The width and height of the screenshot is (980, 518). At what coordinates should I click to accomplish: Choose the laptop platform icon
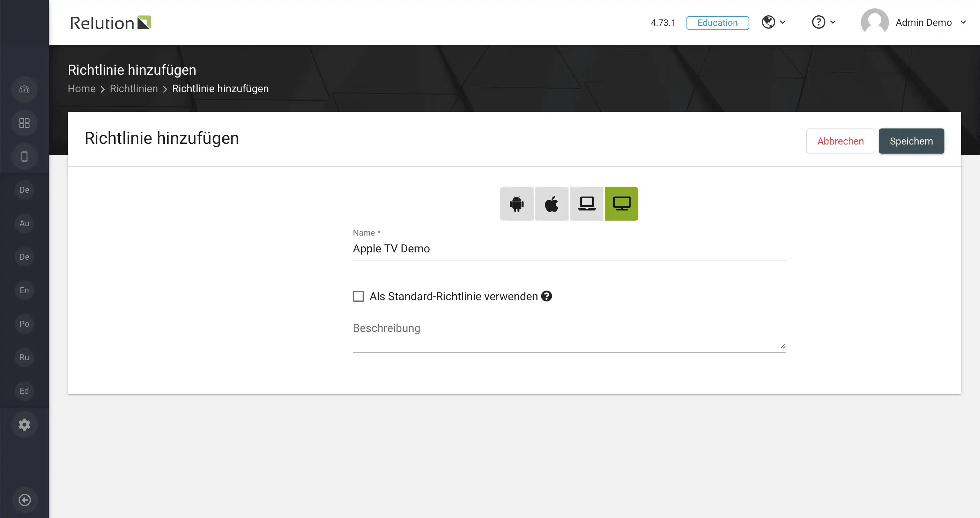click(587, 203)
